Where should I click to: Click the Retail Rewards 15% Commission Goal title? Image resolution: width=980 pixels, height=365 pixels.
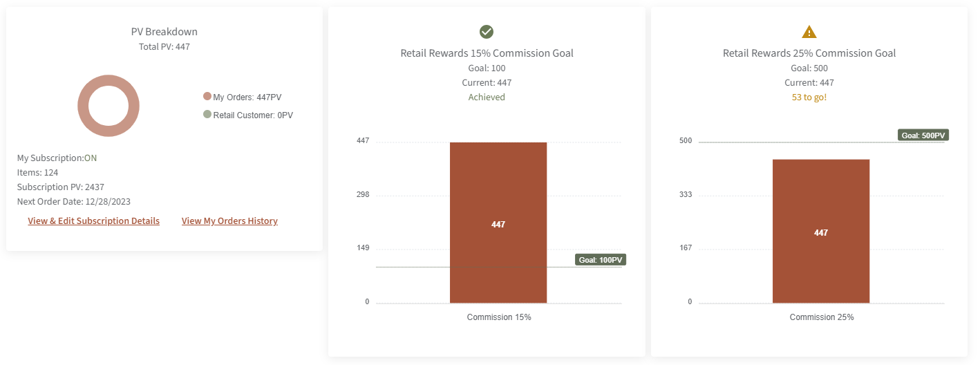(x=487, y=53)
